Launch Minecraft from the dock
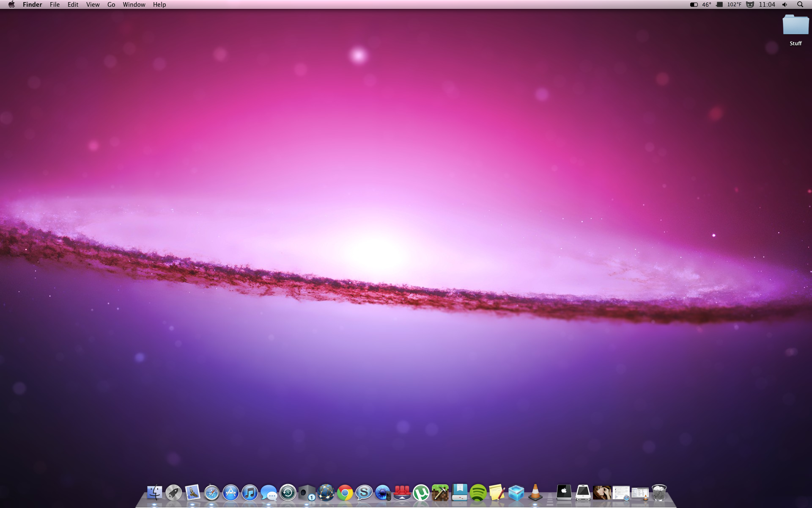This screenshot has width=812, height=508. click(x=440, y=493)
